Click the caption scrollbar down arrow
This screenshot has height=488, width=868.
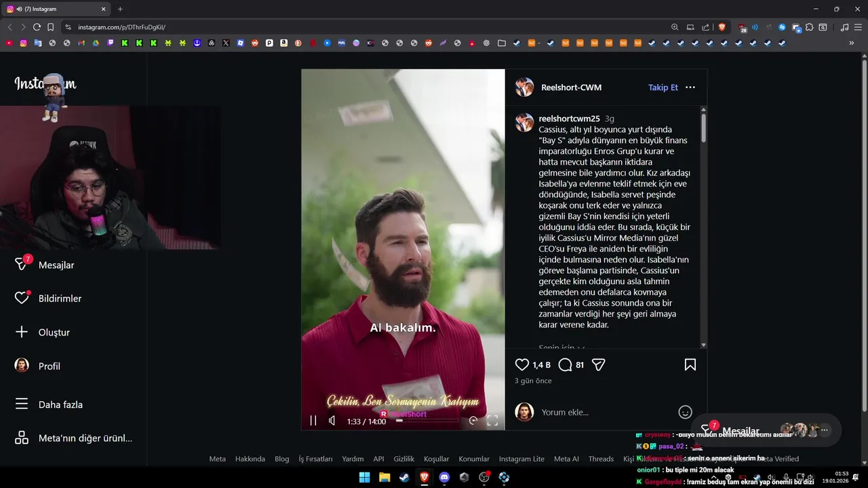(x=703, y=345)
